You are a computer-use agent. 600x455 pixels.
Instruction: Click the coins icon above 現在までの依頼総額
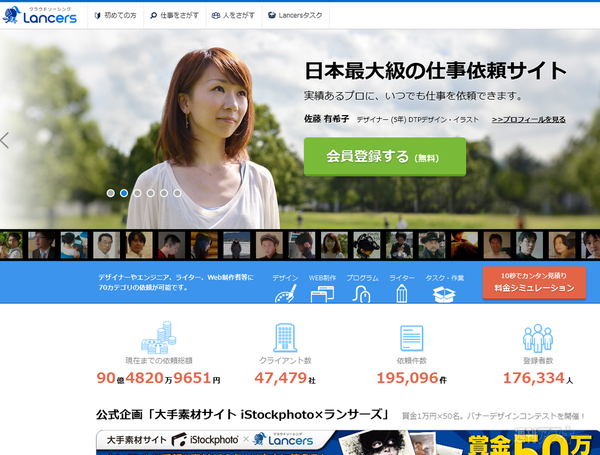159,338
